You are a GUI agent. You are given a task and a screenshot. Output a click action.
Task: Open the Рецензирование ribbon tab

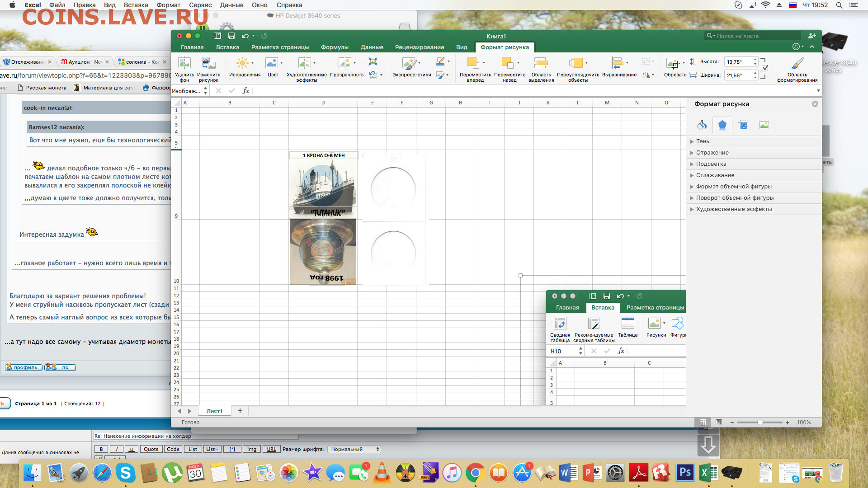[420, 47]
